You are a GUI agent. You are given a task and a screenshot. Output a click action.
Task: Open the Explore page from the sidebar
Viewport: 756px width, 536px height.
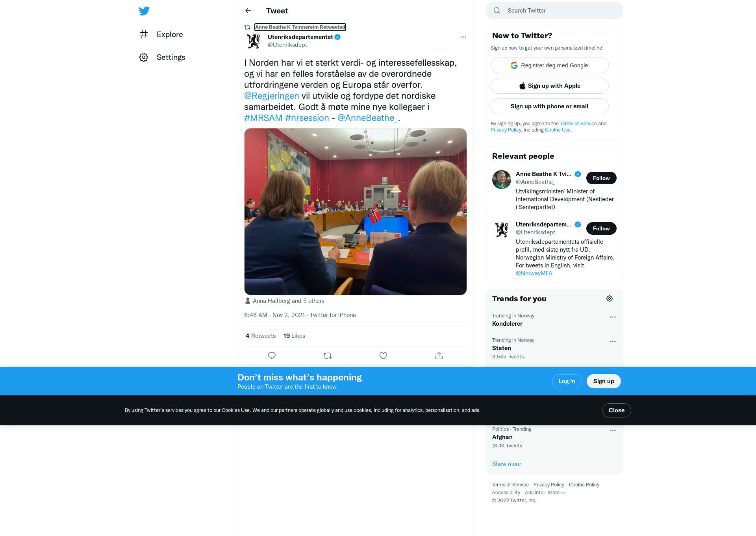(x=161, y=35)
